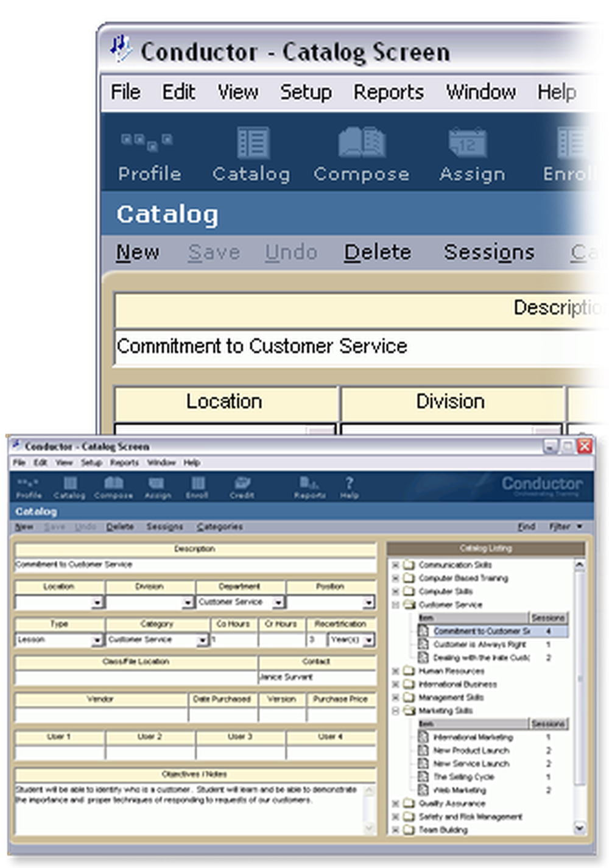Click the Communication Skills folder icon

click(x=409, y=565)
